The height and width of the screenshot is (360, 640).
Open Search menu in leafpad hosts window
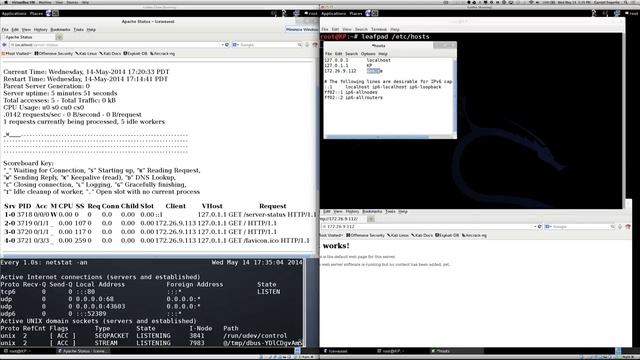pyautogui.click(x=351, y=54)
